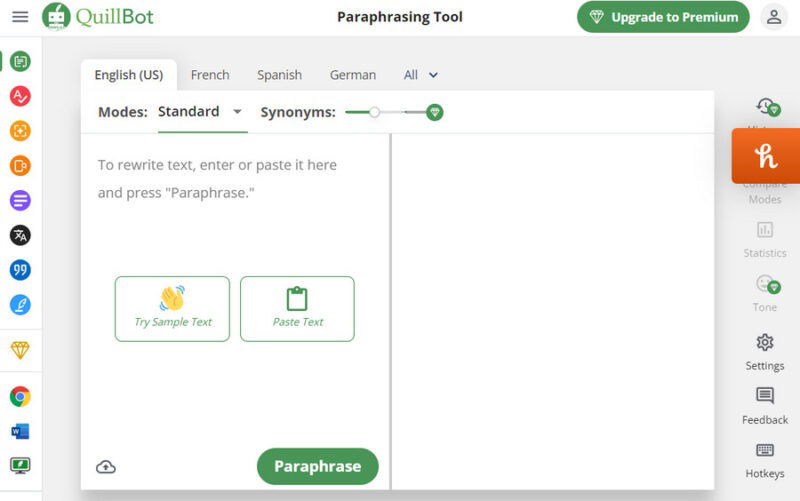Open QuillBot for Chrome extension icon

20,396
